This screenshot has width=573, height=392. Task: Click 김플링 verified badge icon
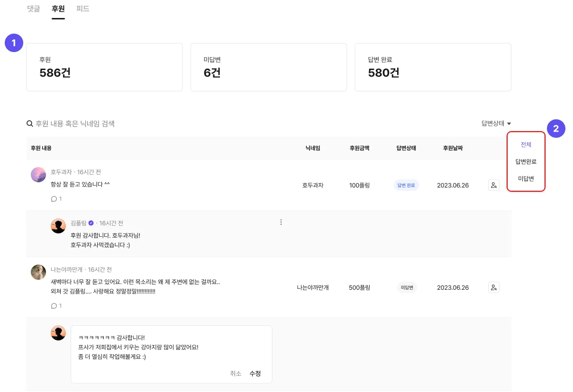pos(91,223)
